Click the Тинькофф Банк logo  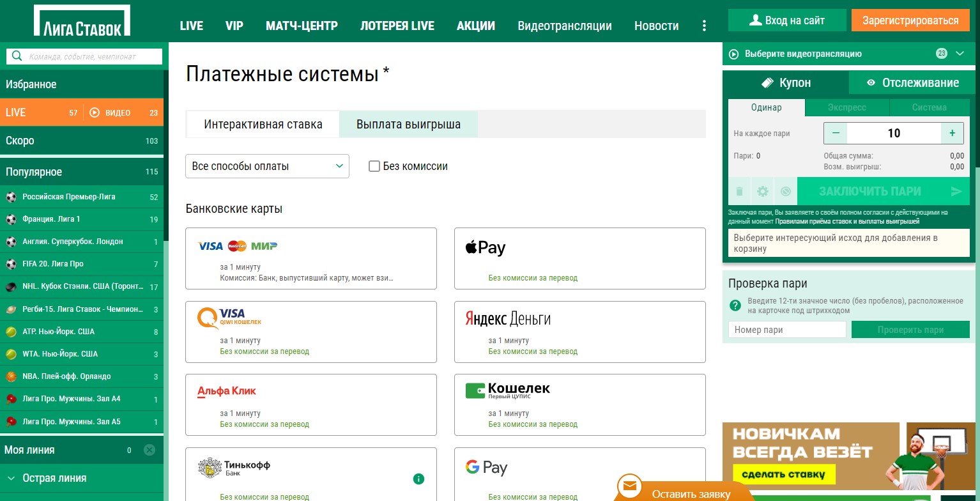[x=234, y=468]
